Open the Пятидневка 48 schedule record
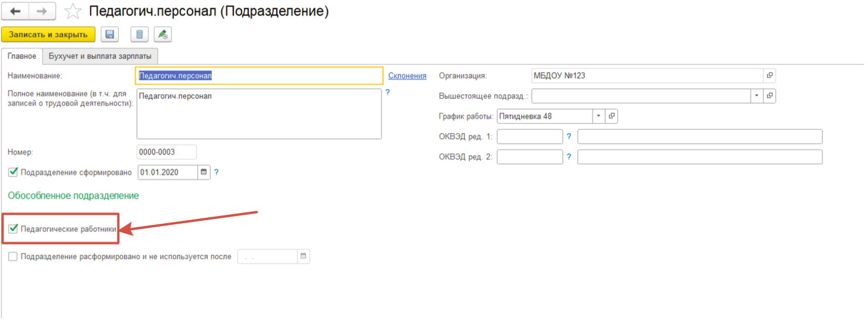 click(x=612, y=116)
